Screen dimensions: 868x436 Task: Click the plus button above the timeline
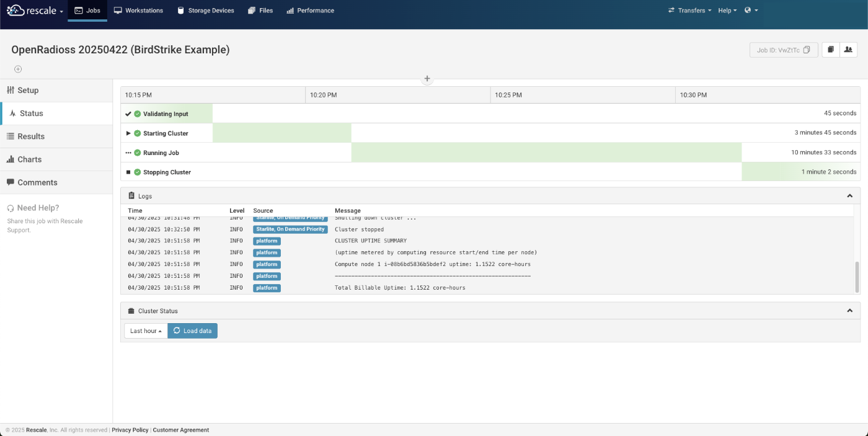(x=427, y=79)
